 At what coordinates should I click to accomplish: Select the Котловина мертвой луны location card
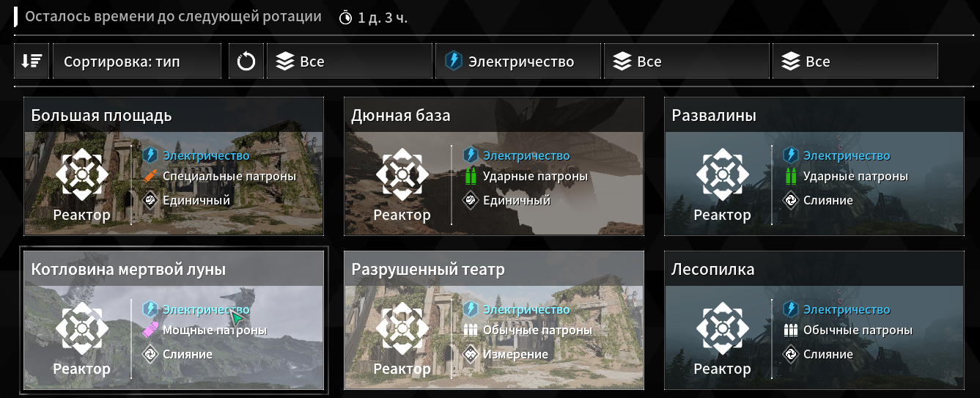coord(174,320)
